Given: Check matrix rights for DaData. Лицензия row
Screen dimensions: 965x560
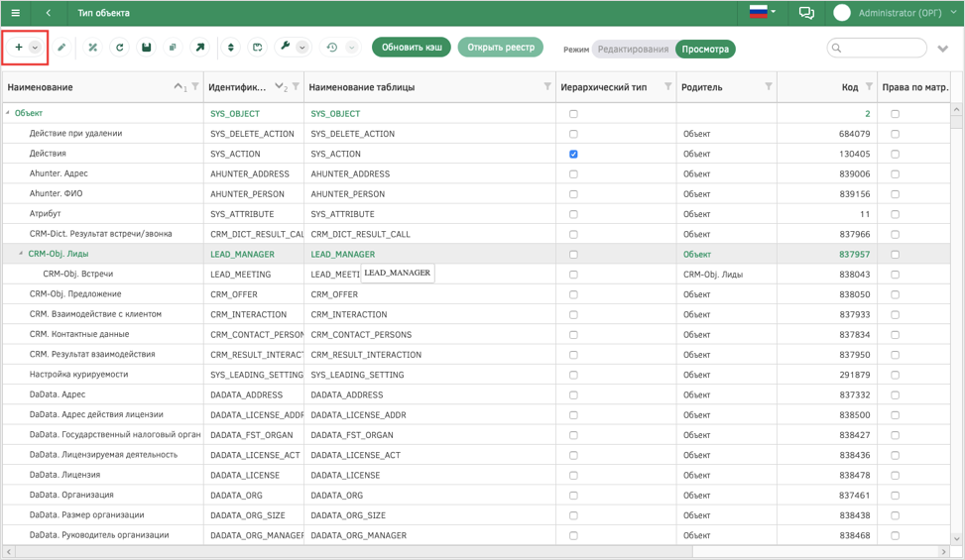Looking at the screenshot, I should point(895,475).
